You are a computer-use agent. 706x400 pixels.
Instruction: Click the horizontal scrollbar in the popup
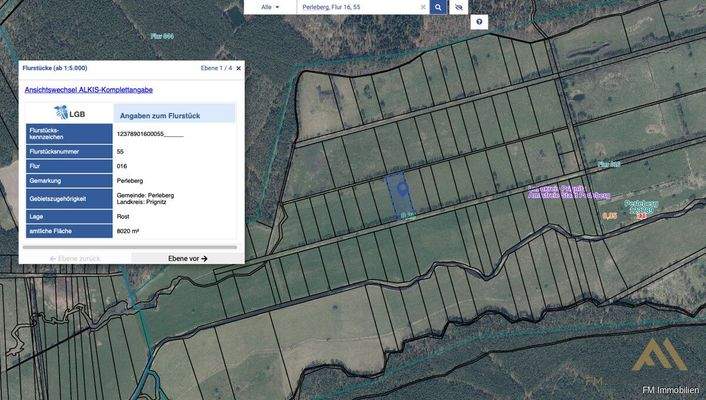click(x=130, y=246)
